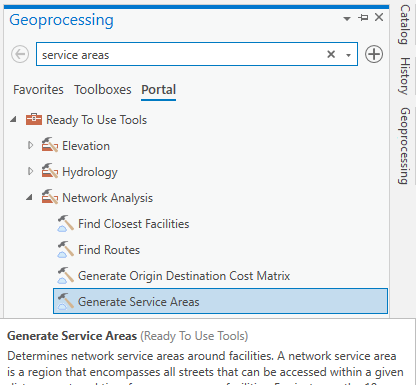Close the Geoprocessing pane
The width and height of the screenshot is (416, 385).
point(379,17)
